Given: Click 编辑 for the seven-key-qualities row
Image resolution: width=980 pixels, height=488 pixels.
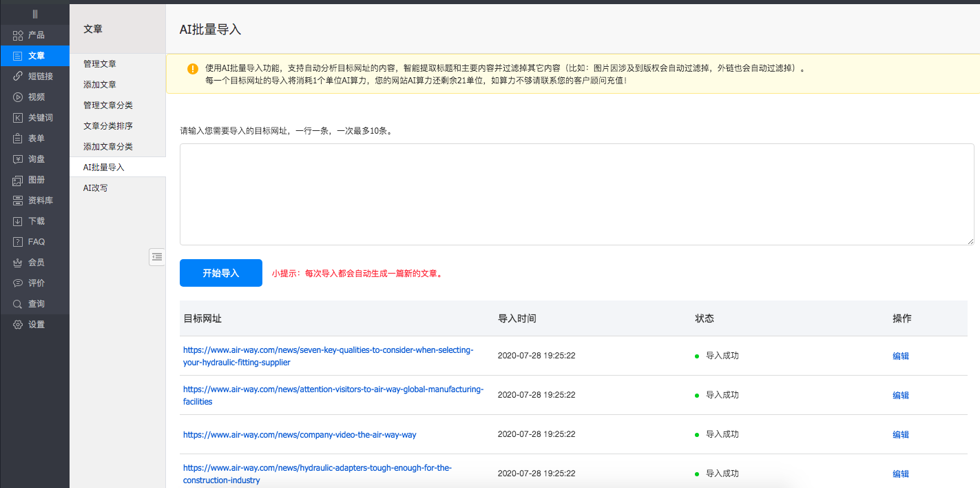Looking at the screenshot, I should tap(900, 356).
